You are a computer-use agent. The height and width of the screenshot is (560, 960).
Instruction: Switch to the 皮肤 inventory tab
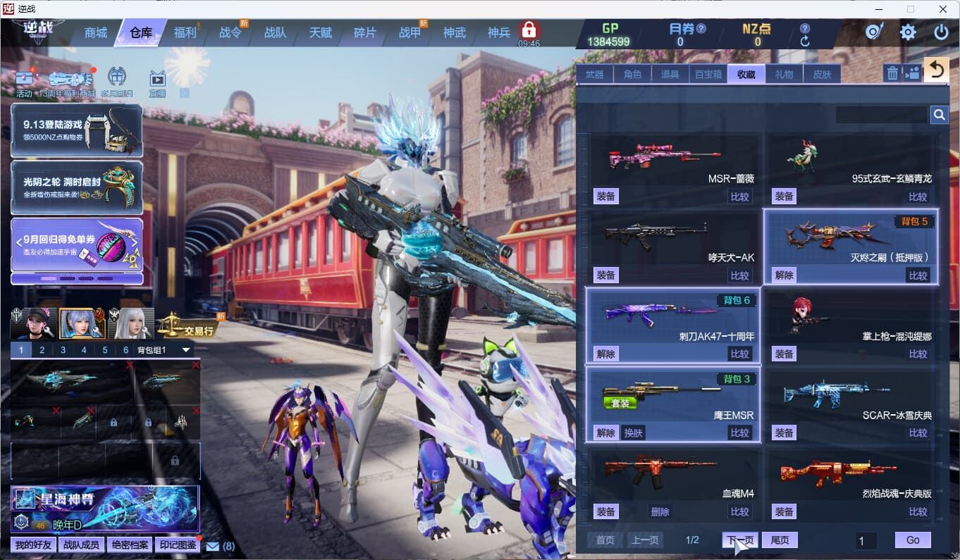[822, 74]
